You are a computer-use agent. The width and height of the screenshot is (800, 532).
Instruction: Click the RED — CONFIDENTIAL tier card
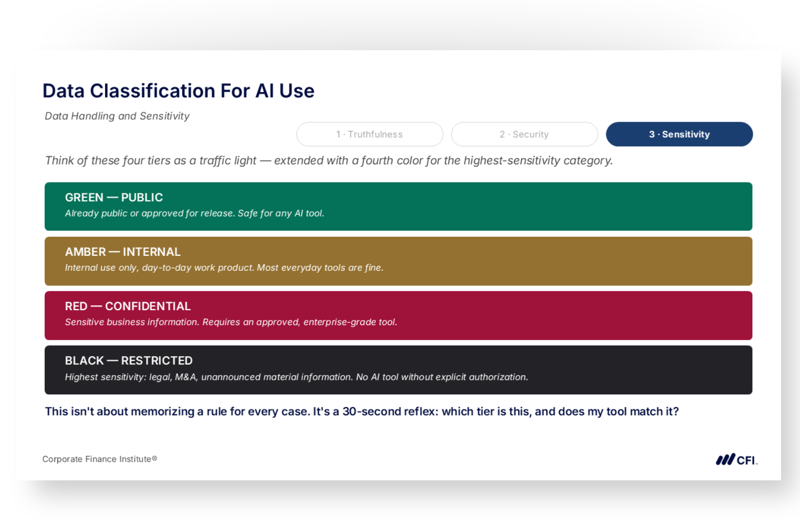(x=398, y=315)
